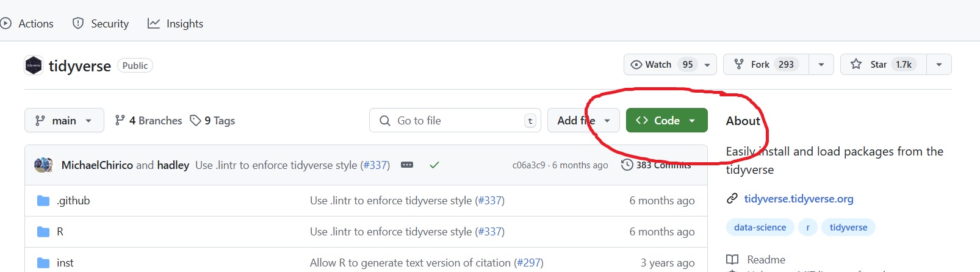Image resolution: width=980 pixels, height=272 pixels.
Task: View the 383 Commits history
Action: click(657, 165)
